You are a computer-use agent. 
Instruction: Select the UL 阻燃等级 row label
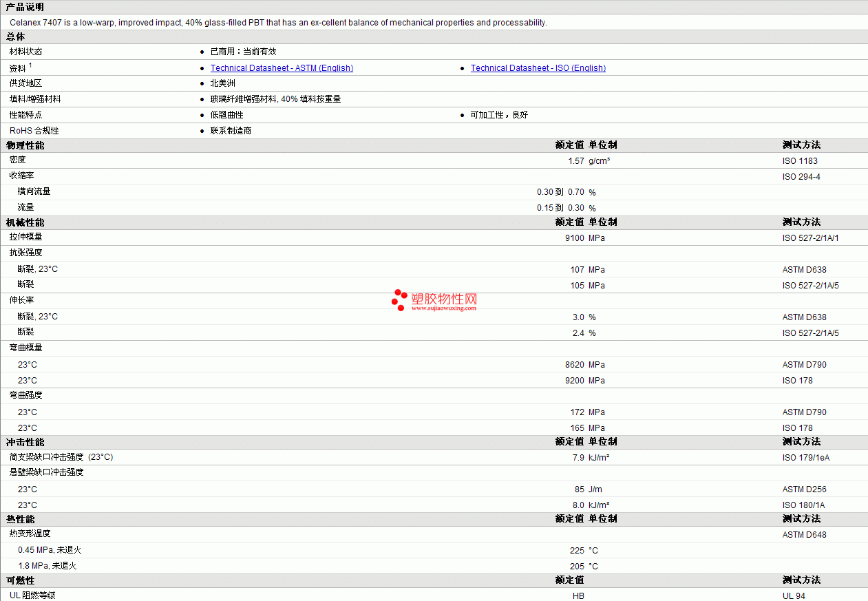point(32,595)
